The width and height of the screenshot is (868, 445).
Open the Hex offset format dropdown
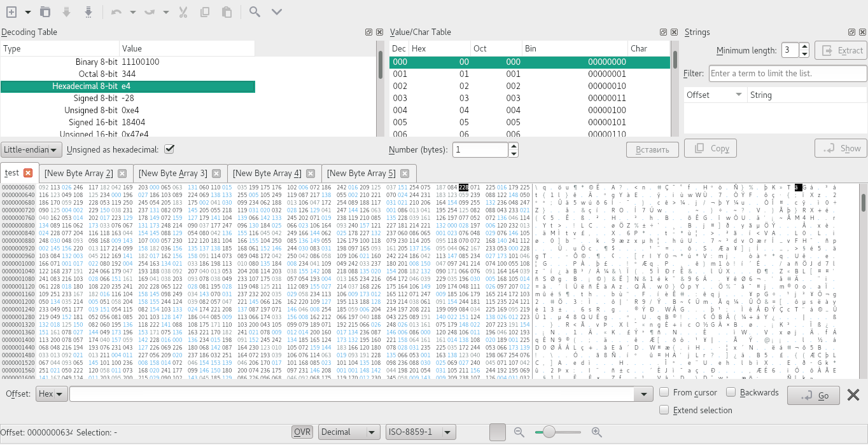tap(52, 395)
